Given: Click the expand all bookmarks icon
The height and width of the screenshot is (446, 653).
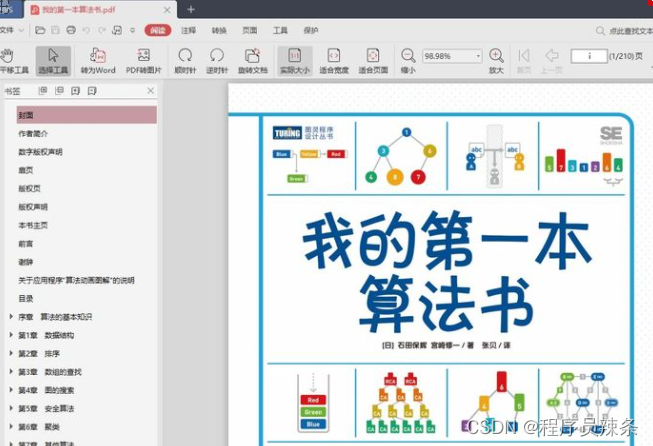Looking at the screenshot, I should [x=42, y=91].
